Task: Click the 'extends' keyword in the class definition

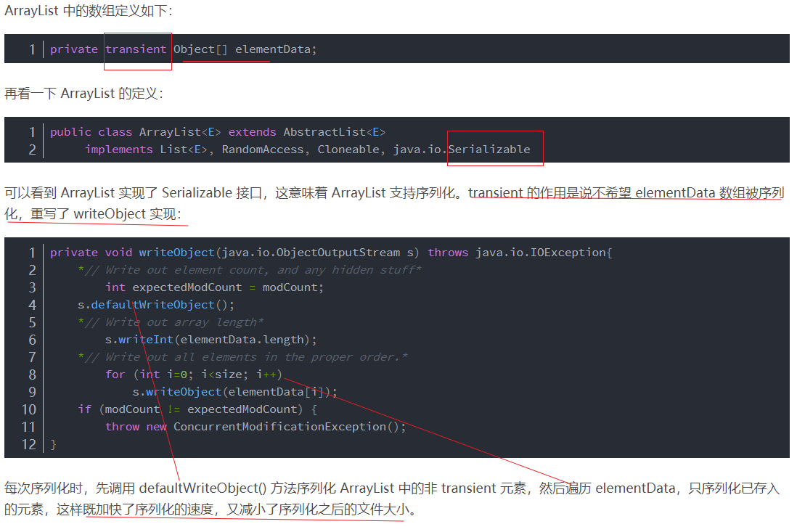Action: (252, 132)
